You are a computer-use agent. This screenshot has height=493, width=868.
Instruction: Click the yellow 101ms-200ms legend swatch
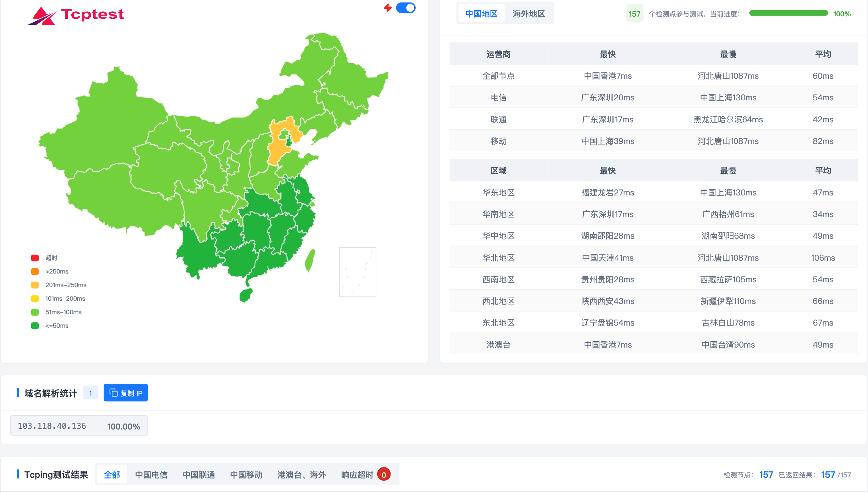coord(35,298)
